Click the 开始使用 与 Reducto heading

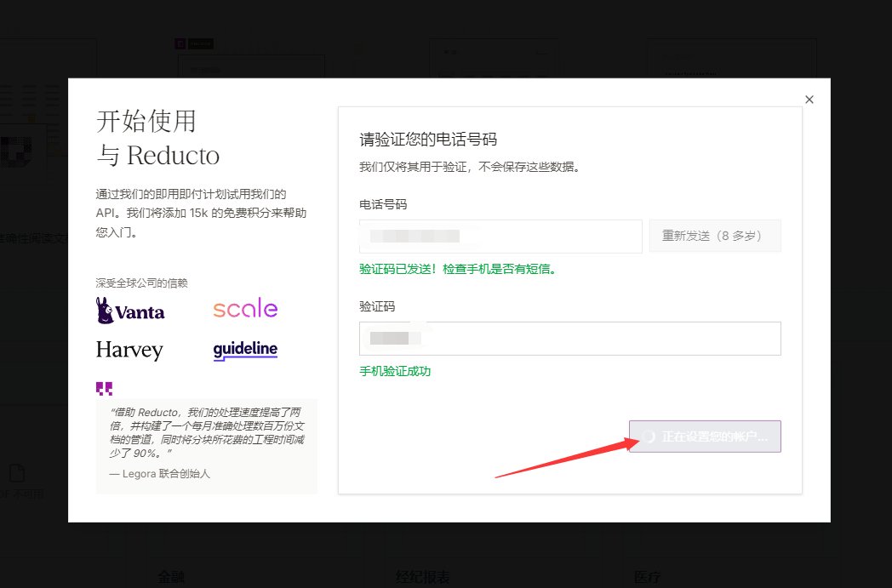click(157, 138)
